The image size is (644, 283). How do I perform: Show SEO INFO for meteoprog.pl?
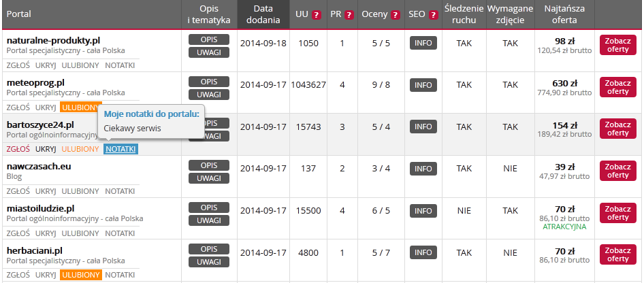(423, 85)
